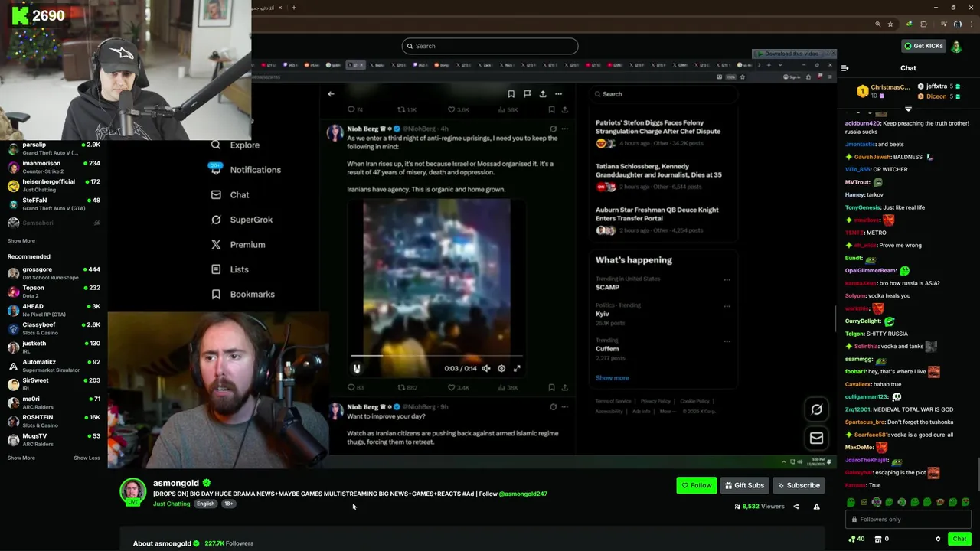Click the flag icon in X header
The image size is (980, 551).
527,94
